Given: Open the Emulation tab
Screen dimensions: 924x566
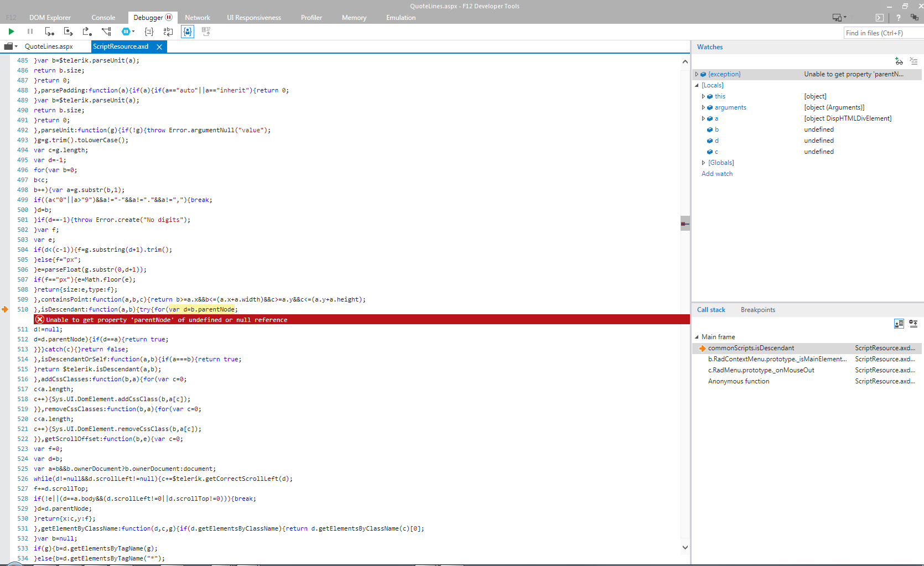Looking at the screenshot, I should (401, 18).
